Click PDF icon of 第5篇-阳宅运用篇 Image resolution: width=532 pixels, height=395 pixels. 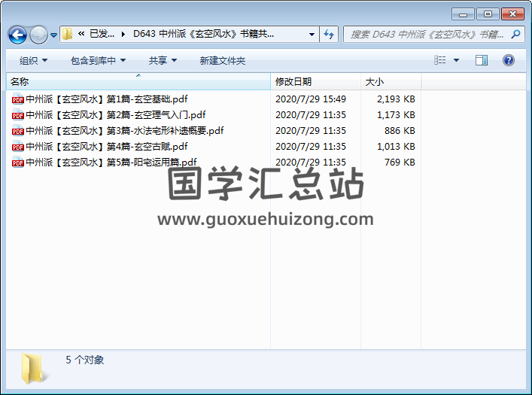17,163
